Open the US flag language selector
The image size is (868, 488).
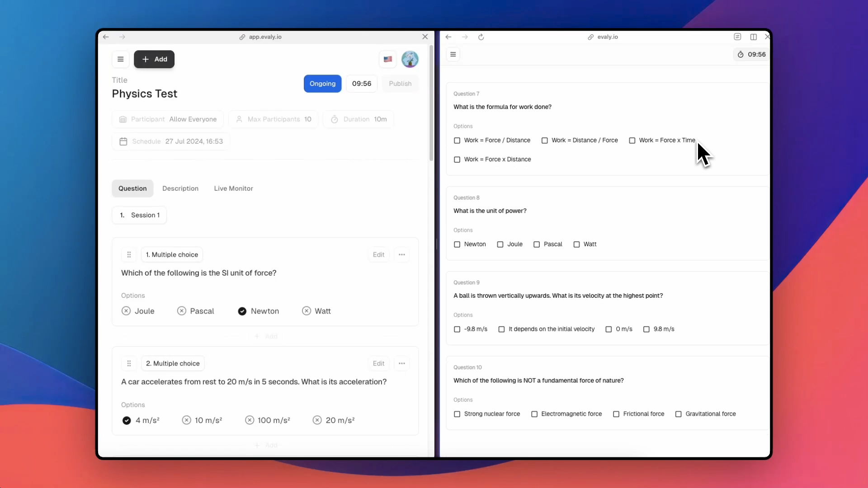[387, 59]
